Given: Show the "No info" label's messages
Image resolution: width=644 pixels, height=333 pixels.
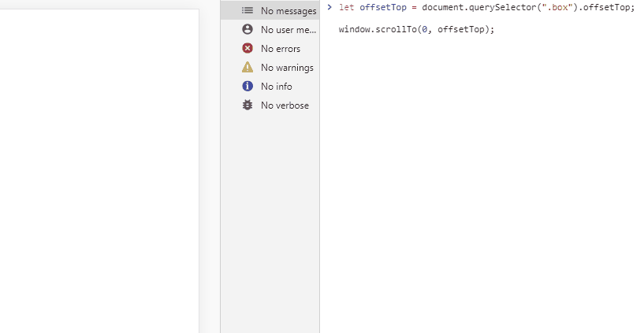Looking at the screenshot, I should click(x=276, y=86).
